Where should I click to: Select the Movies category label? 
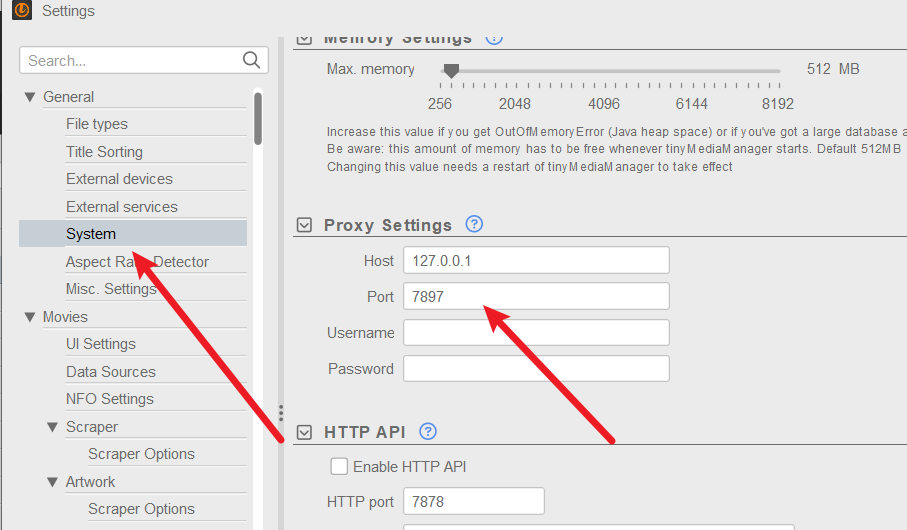pyautogui.click(x=65, y=317)
